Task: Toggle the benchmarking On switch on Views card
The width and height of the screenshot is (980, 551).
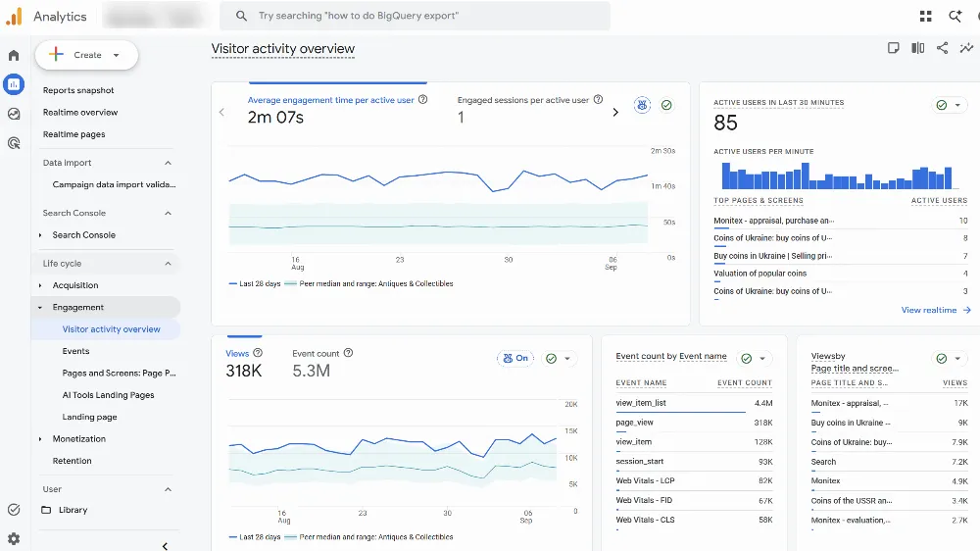Action: click(x=516, y=359)
